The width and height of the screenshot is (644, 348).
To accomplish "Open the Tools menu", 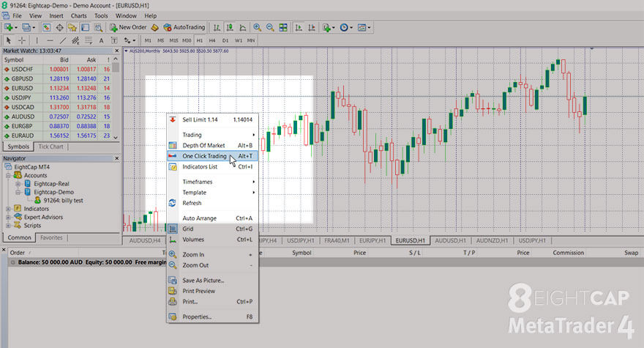I will point(101,15).
